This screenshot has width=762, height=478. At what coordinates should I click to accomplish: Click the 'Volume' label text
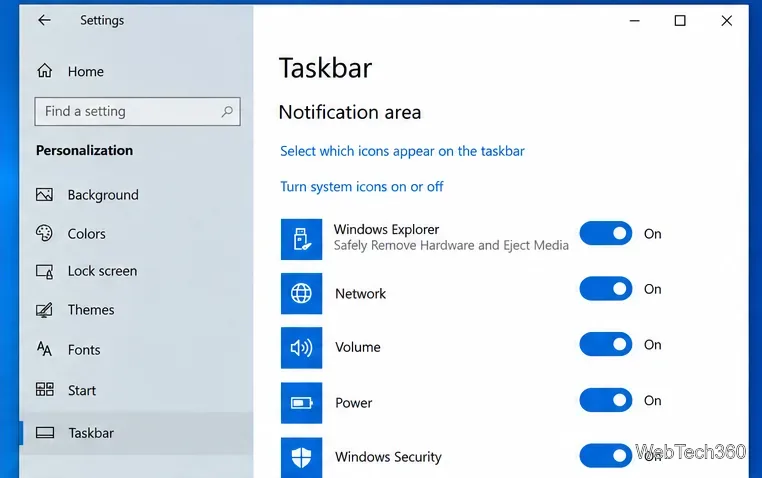pos(358,347)
